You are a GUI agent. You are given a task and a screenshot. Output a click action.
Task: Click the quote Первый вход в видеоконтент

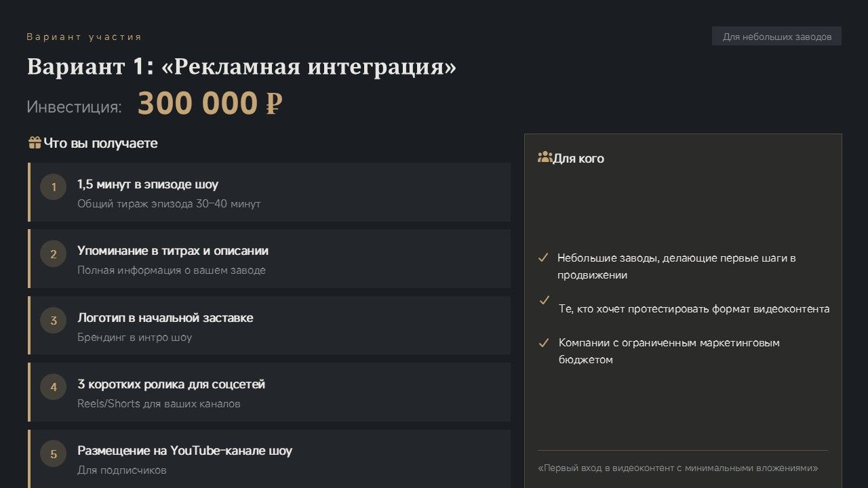(677, 468)
